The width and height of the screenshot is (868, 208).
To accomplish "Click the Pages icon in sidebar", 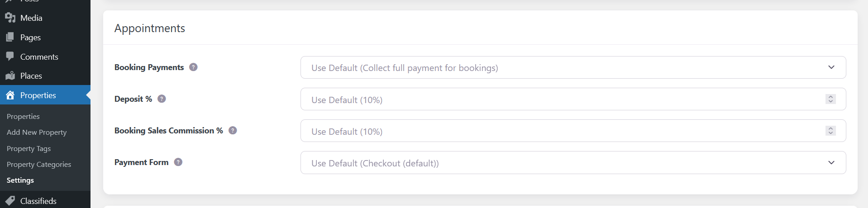I will 10,37.
